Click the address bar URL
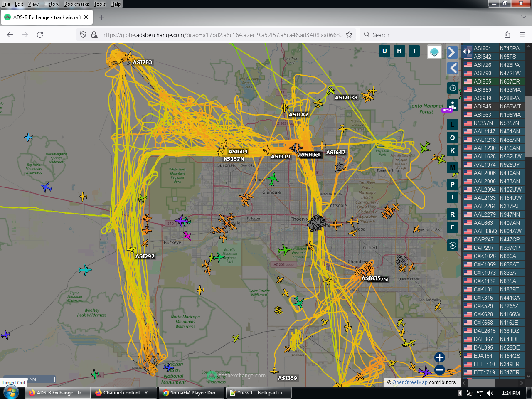The image size is (532, 399). (x=221, y=35)
